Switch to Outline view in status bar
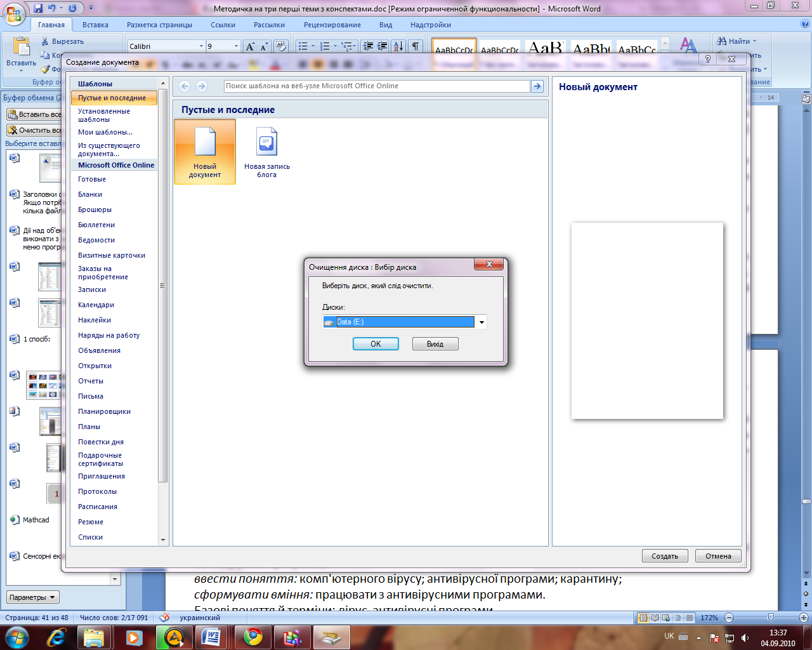The image size is (812, 650). 678,618
